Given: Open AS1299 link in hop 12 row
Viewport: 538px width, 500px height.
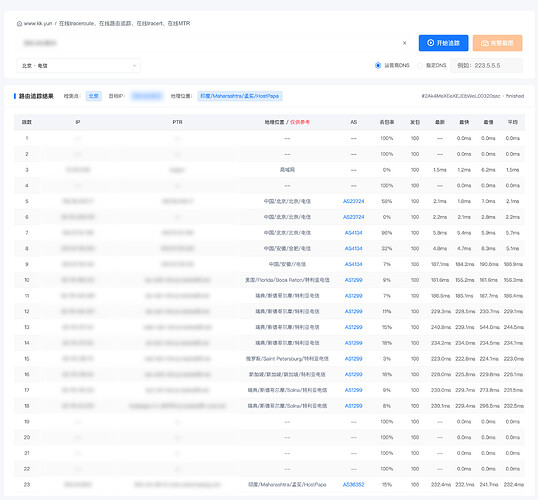Looking at the screenshot, I should tap(353, 312).
